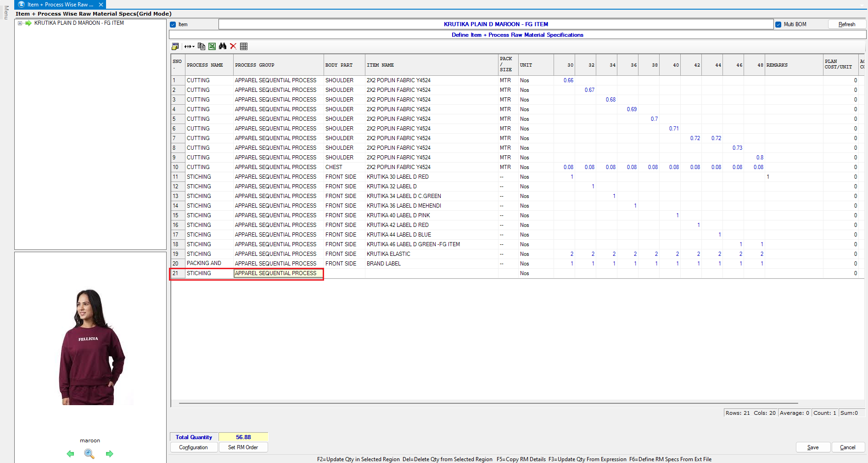Open search with the binoculars icon

tap(223, 46)
